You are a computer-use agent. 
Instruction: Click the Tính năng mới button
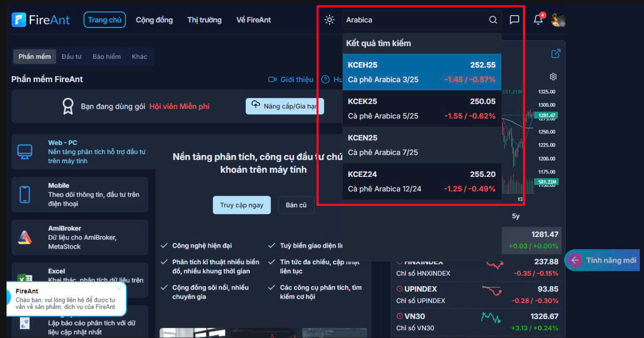(602, 260)
